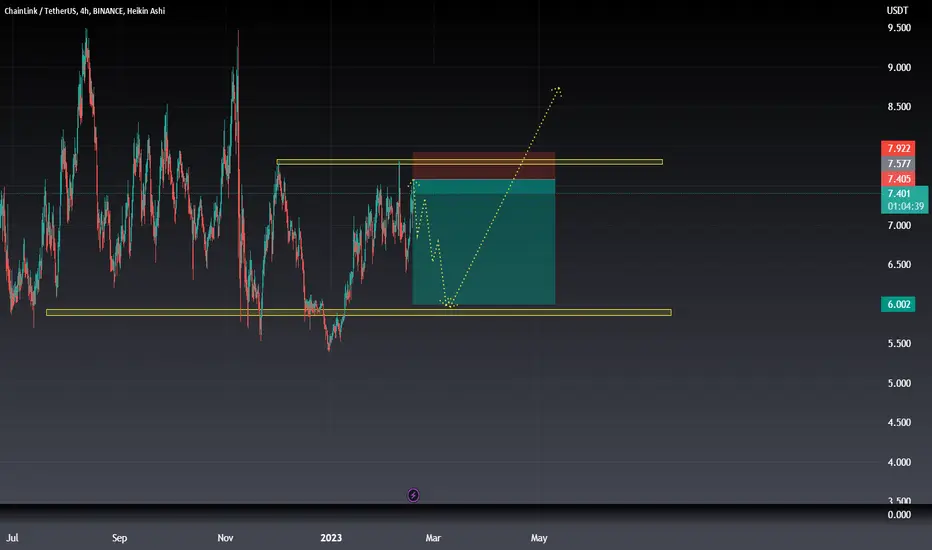Click the 5.500 price axis value
This screenshot has height=550, width=932.
[899, 344]
